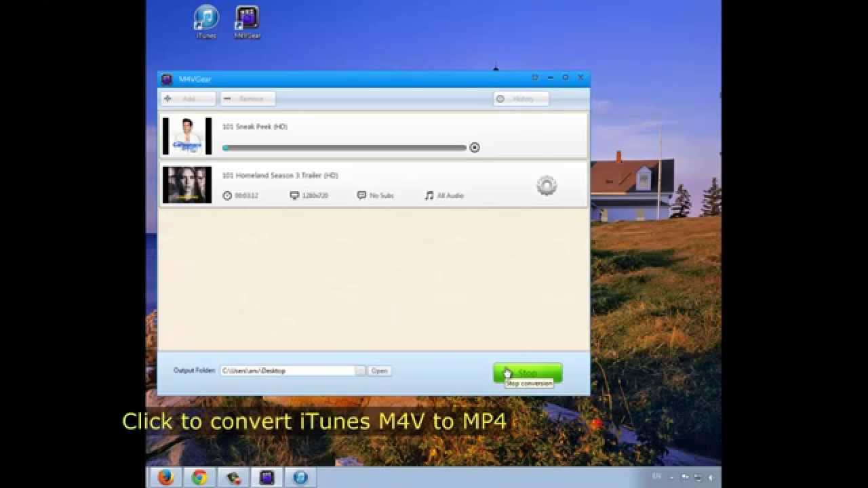Click the 101 Sneak Peek progress bar
Viewport: 868px width, 488px height.
(344, 148)
